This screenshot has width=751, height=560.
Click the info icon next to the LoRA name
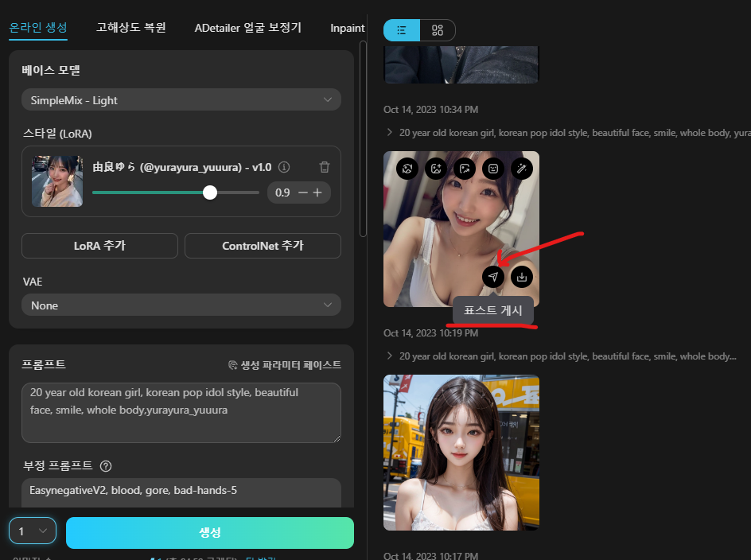[285, 167]
